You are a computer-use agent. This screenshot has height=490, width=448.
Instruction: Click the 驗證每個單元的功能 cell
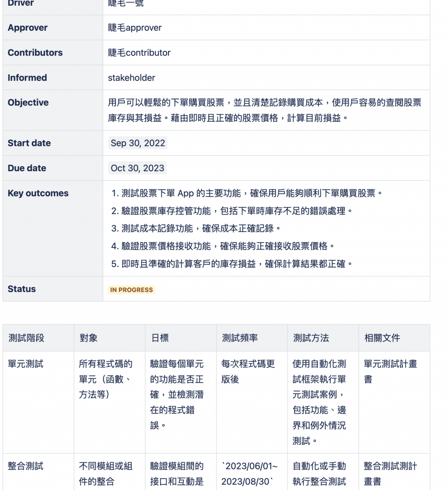pos(181,402)
